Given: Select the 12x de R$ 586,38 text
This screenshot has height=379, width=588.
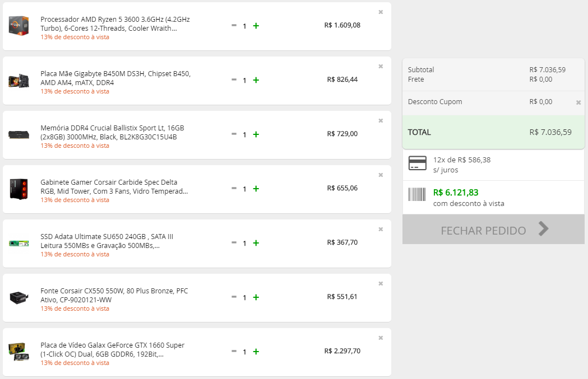Looking at the screenshot, I should coord(462,160).
